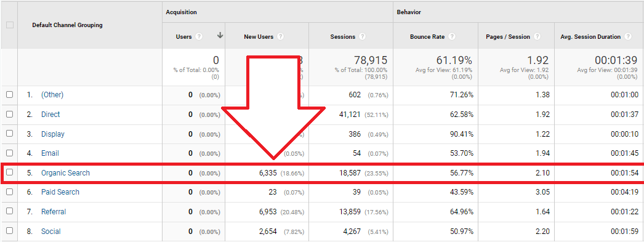Click Organic Search sessions value 18,587
Viewport: 644px width, 242px height.
(x=350, y=173)
